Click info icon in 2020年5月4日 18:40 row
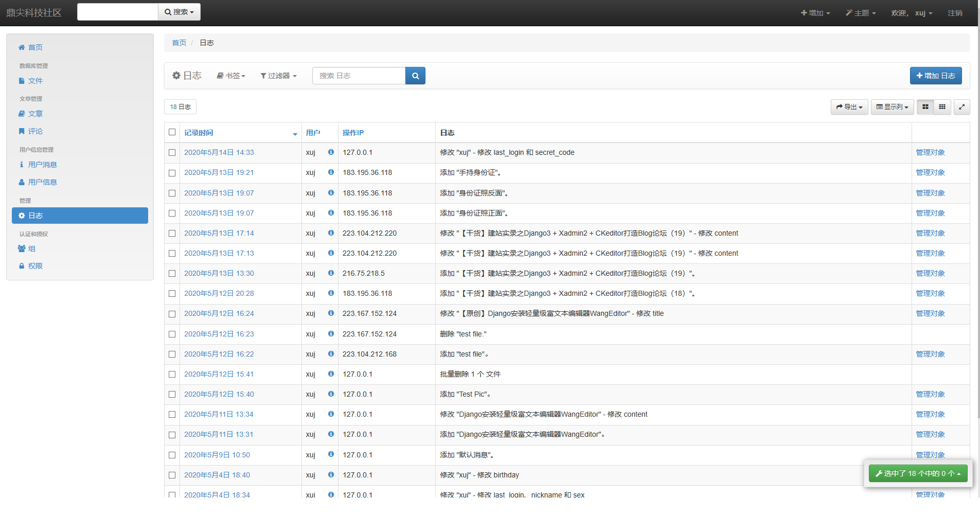 (x=331, y=475)
